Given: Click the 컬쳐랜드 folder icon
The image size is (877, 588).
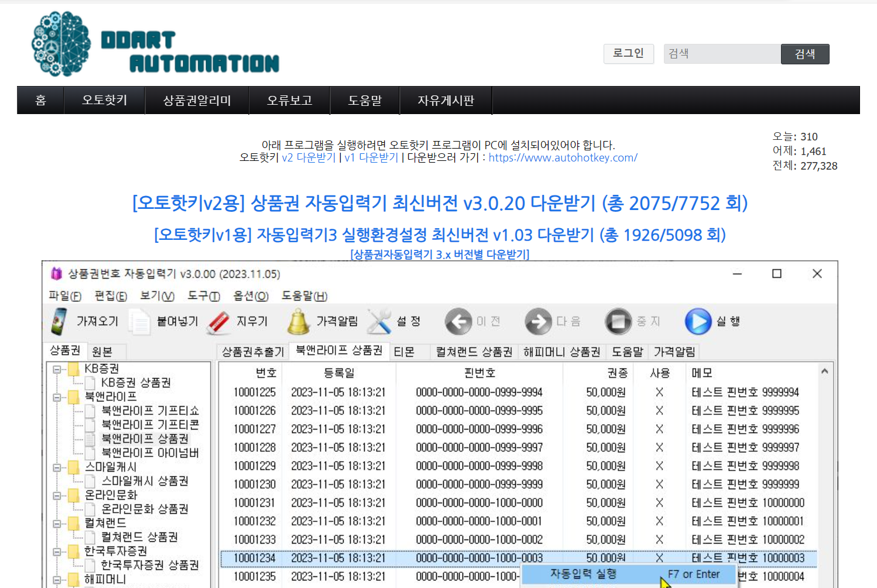Looking at the screenshot, I should 74,523.
